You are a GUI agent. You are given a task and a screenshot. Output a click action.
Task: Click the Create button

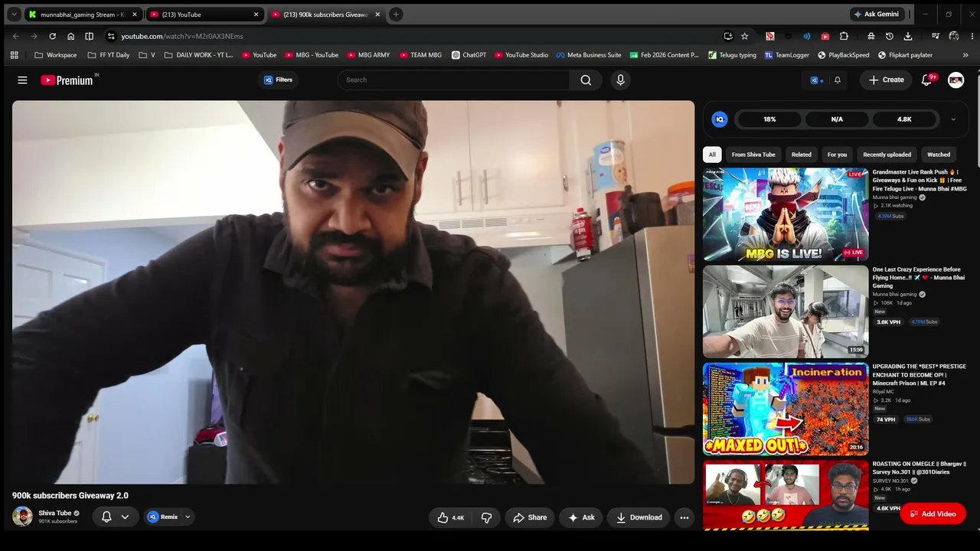[x=887, y=80]
